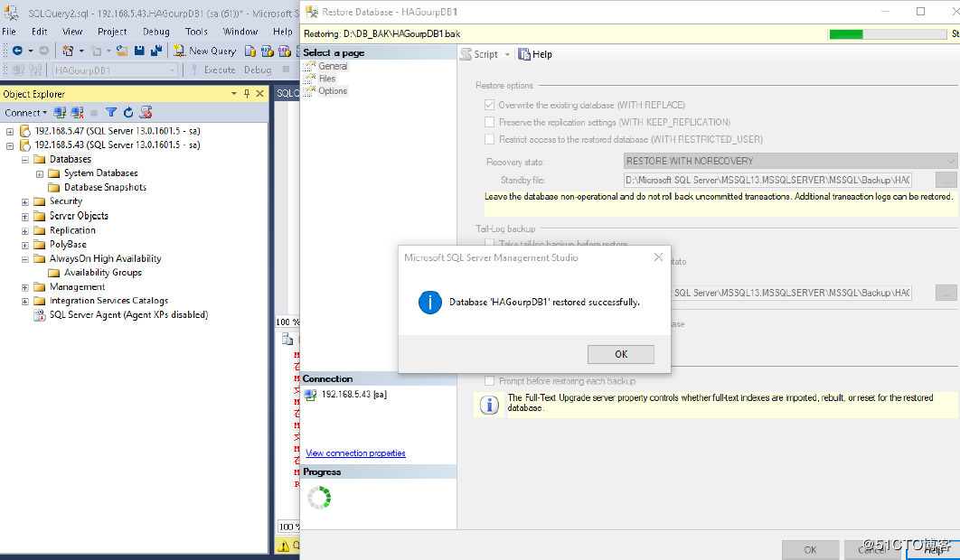Click the Help icon in Restore Database toolbar
960x560 pixels.
524,54
